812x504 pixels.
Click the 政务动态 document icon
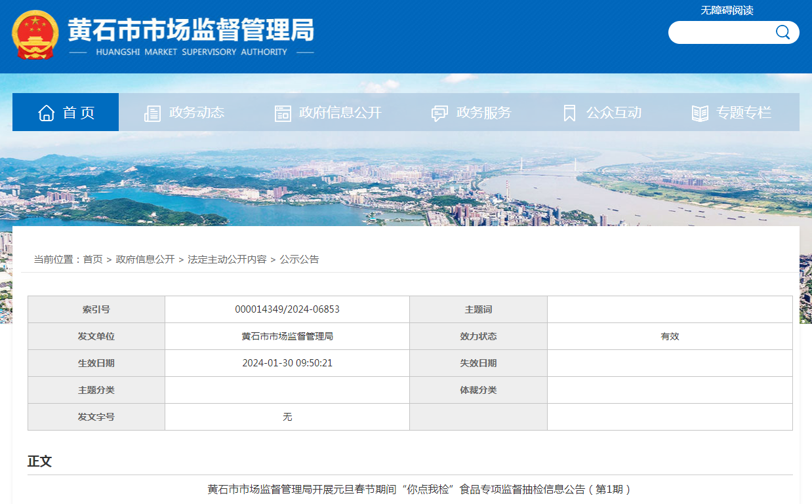[152, 113]
